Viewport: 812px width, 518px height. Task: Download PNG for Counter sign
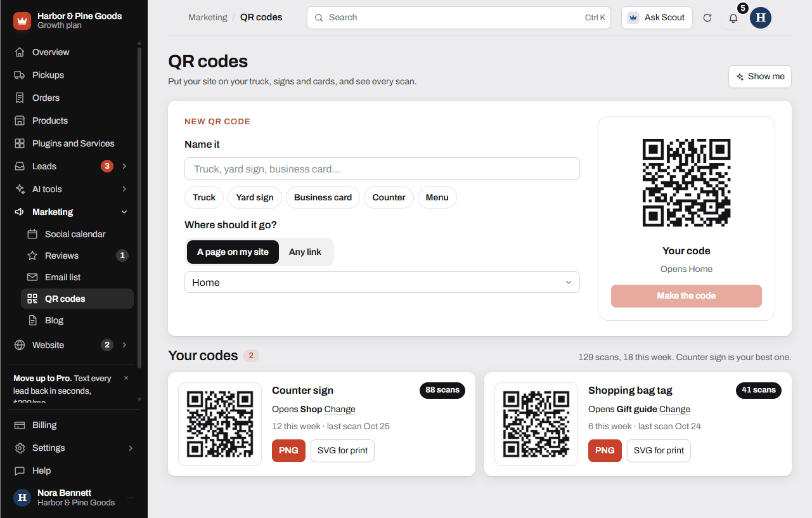click(288, 450)
